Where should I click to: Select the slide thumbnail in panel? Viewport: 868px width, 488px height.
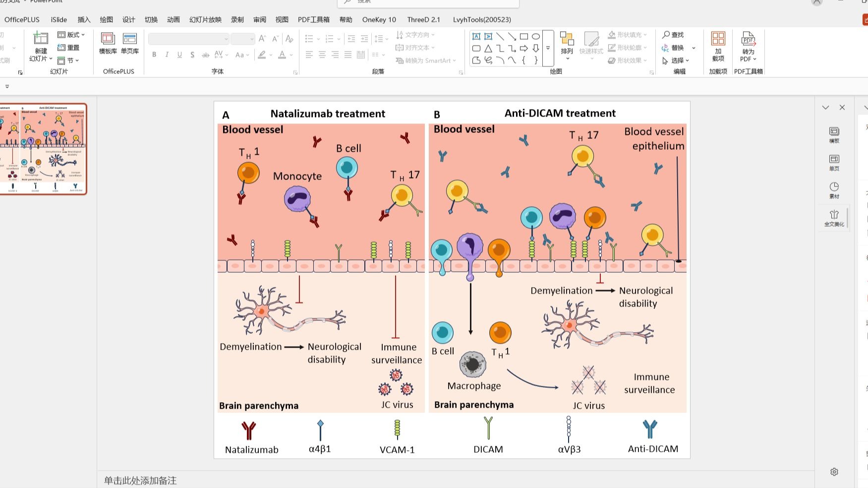tap(43, 149)
